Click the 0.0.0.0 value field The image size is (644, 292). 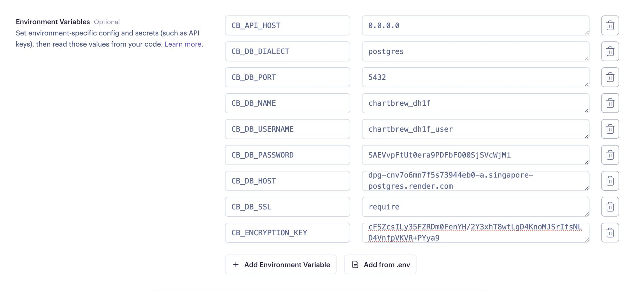(x=475, y=25)
